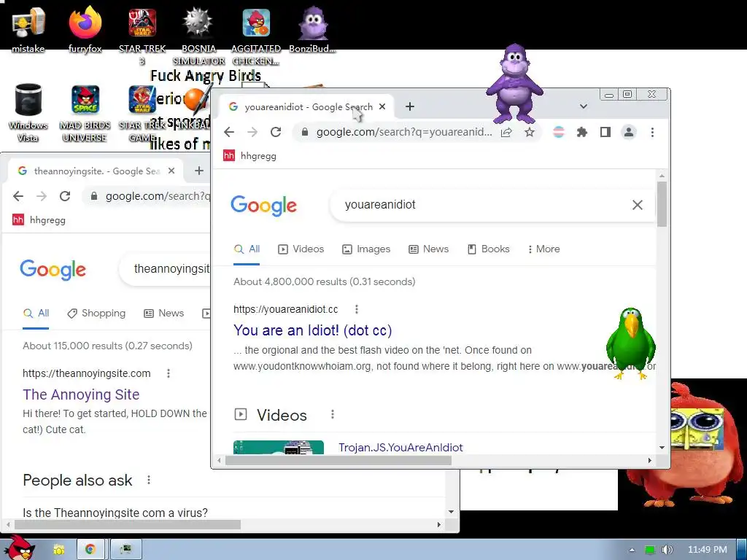Switch to Shopping tab in theannoyingsite window
This screenshot has height=560, width=747.
[x=96, y=314]
